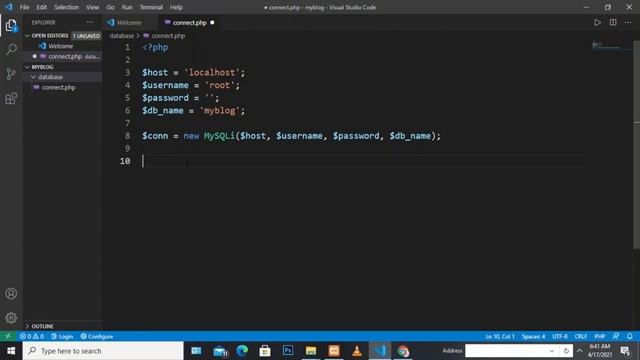Change the PHP language mode

coord(600,336)
